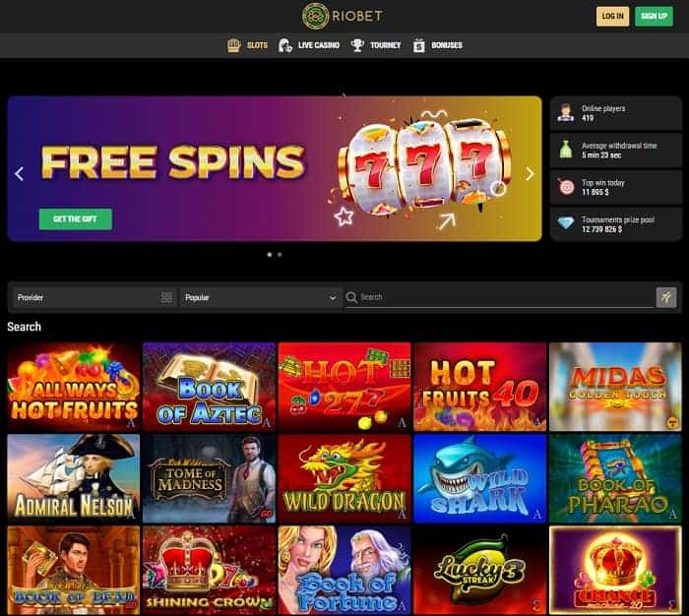Select the second carousel dot

click(280, 255)
